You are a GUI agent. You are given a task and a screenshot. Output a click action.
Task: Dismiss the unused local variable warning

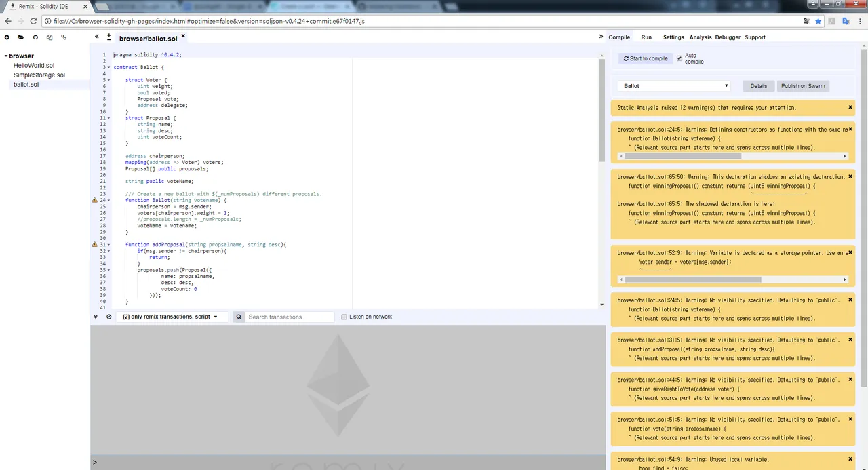(850, 459)
